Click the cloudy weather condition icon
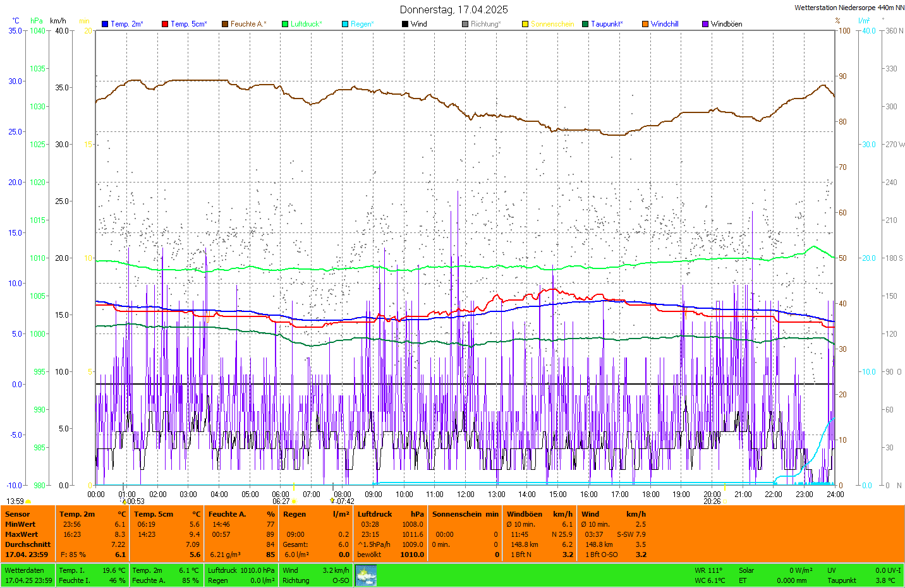 pos(366,575)
